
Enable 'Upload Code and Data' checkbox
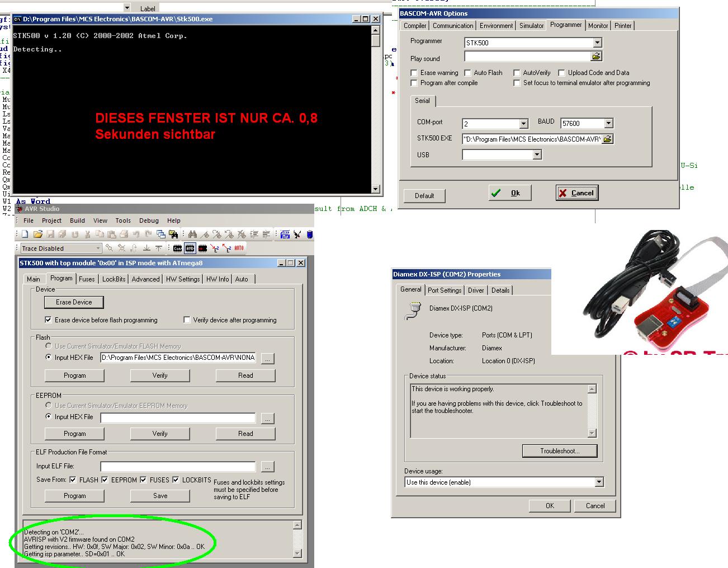click(561, 73)
